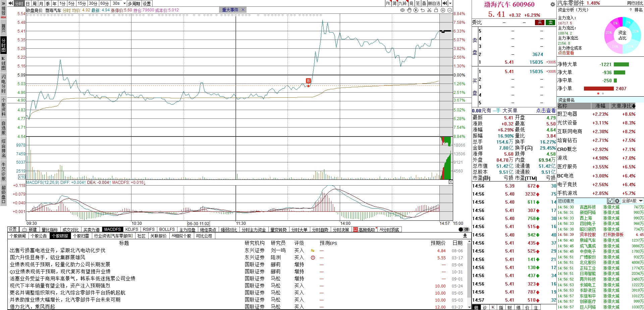The width and height of the screenshot is (644, 310).
Task: Click green 卖 sell button
Action: pyautogui.click(x=550, y=22)
